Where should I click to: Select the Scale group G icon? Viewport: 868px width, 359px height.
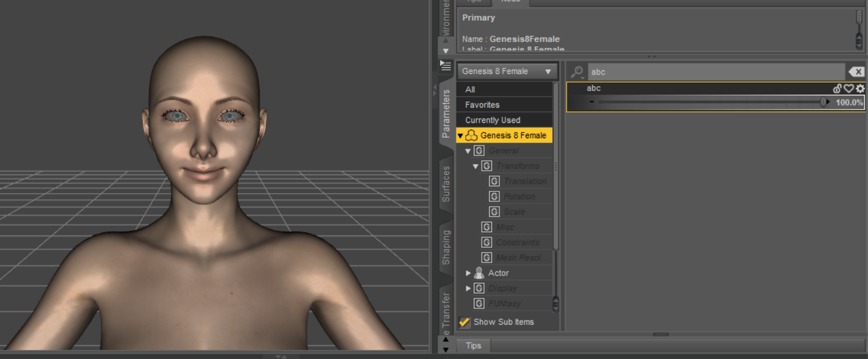[x=494, y=212]
